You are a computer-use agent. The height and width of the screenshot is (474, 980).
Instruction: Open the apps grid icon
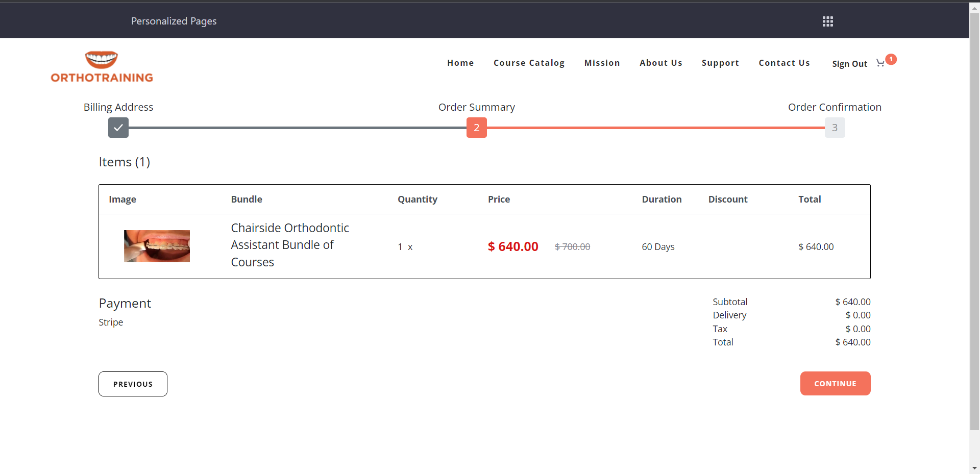click(x=827, y=21)
